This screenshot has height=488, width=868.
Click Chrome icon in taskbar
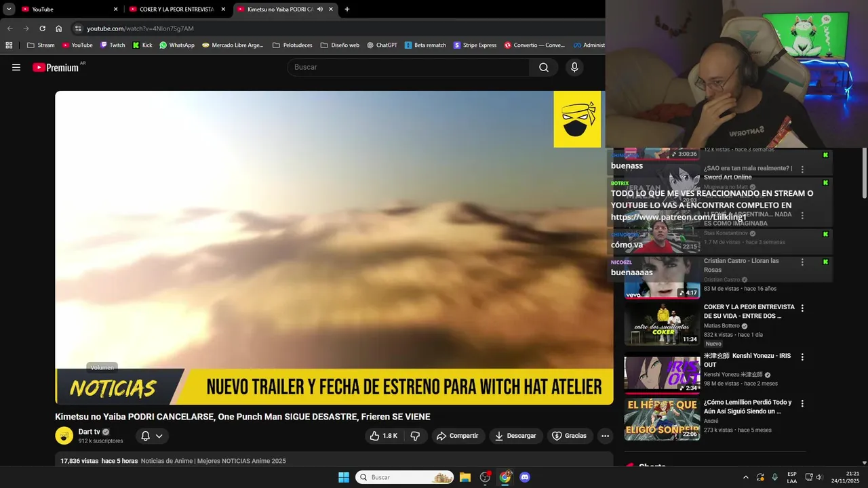505,477
